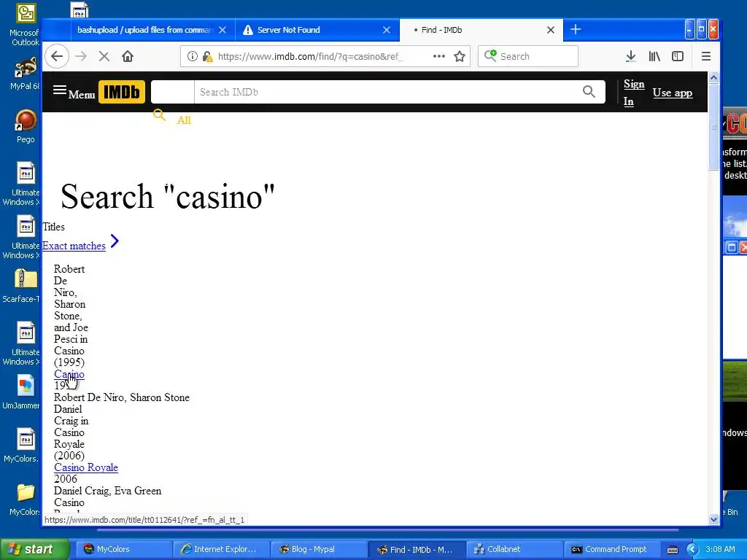Close the Find - IMDb tab
This screenshot has height=560, width=747.
click(x=551, y=29)
